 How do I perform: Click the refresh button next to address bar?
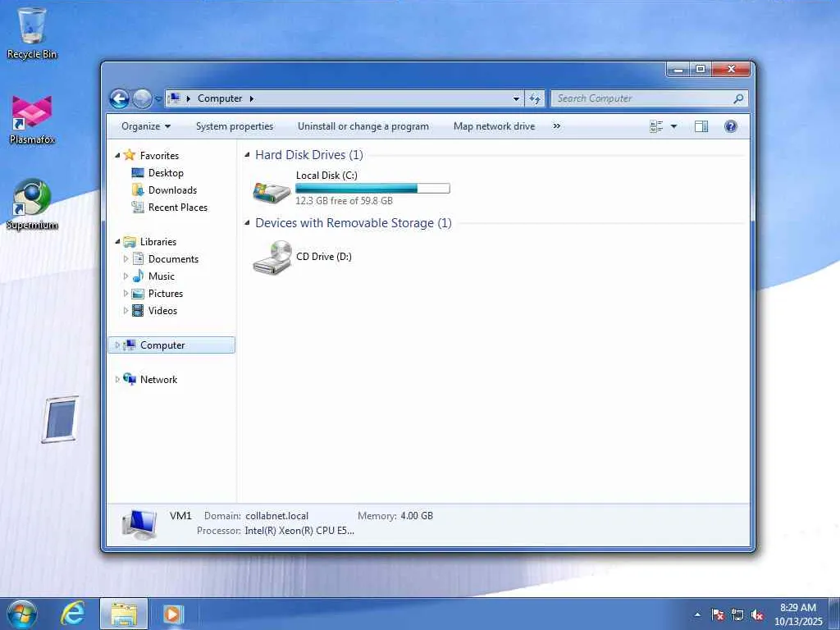[535, 98]
